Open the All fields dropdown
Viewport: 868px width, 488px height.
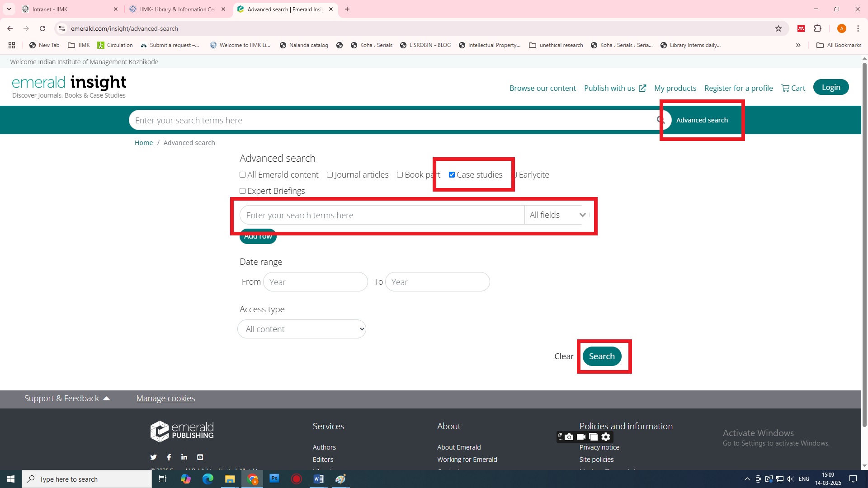tap(557, 215)
